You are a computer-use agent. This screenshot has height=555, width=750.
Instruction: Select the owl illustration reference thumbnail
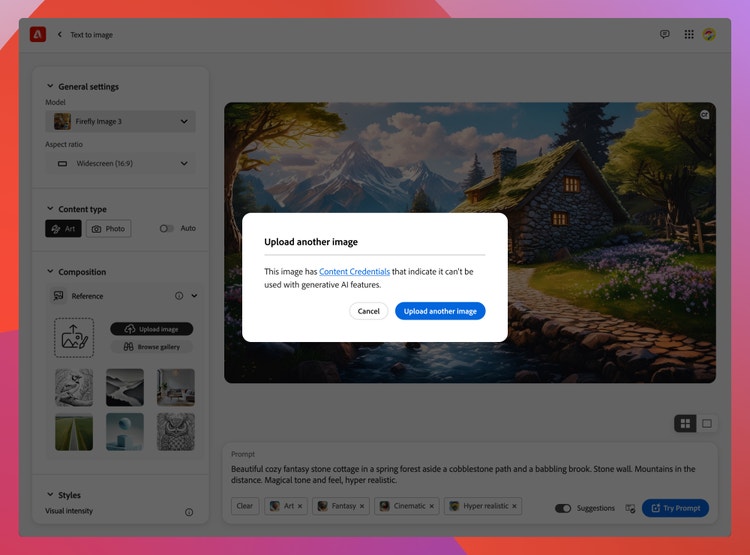point(176,432)
